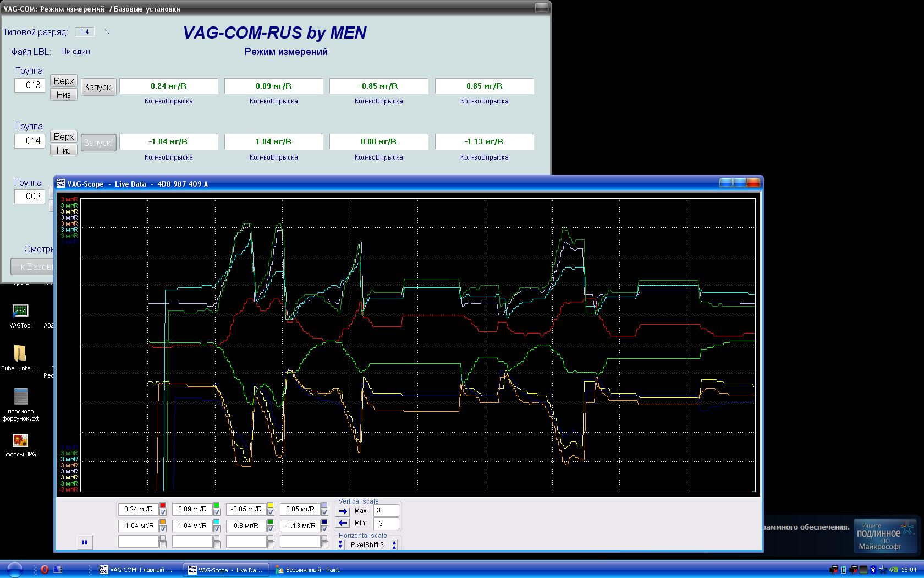Click the -1.13 мг/R value in group 014

[485, 141]
